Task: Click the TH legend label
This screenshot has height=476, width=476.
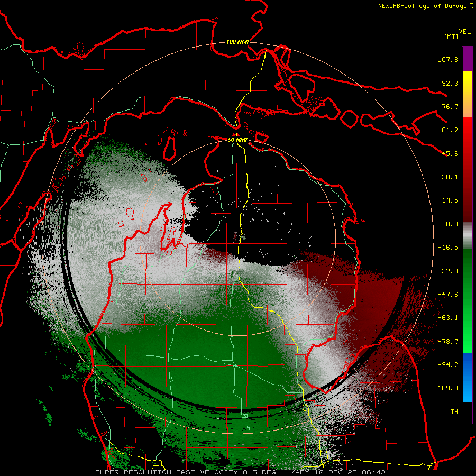Action: coord(454,412)
